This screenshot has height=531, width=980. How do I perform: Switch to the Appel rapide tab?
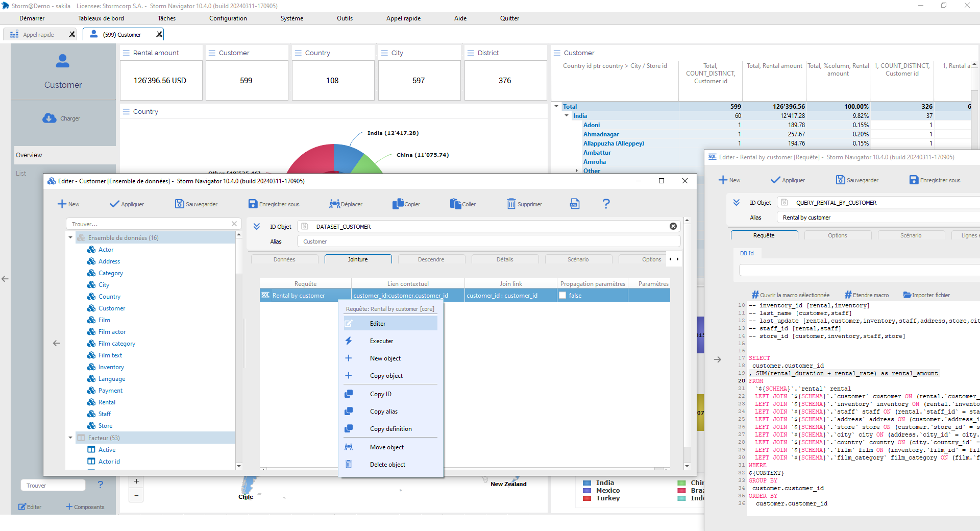tap(38, 35)
